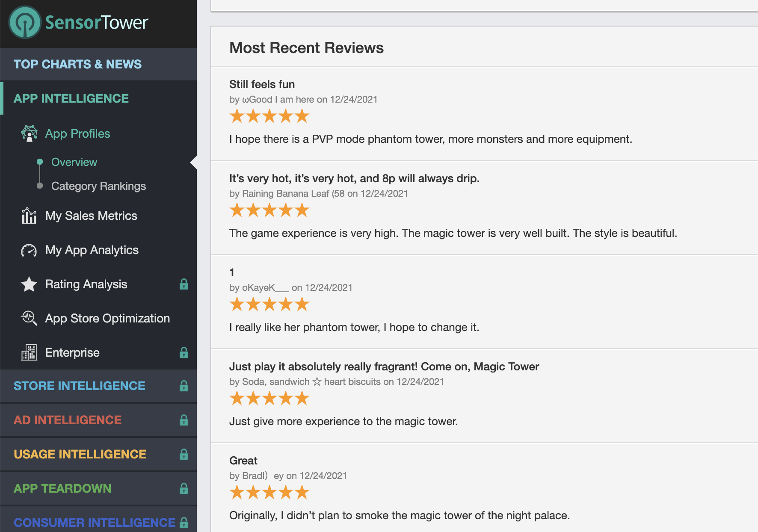Click the My Sales Metrics chart icon

[29, 216]
